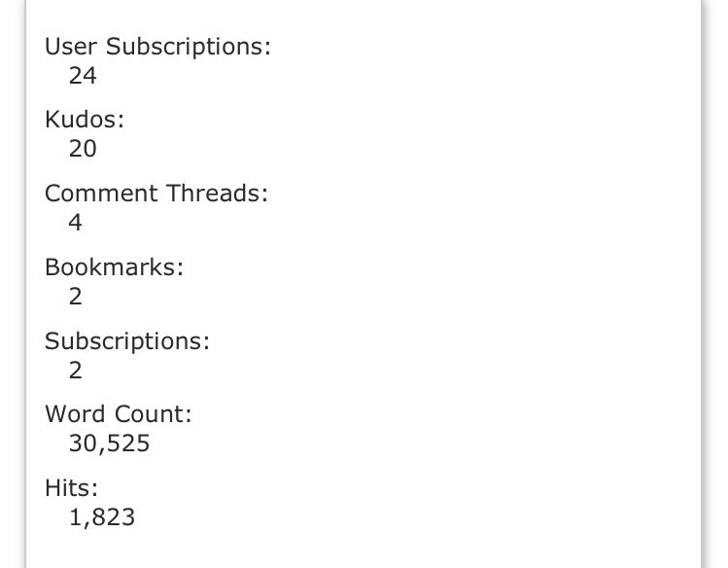The height and width of the screenshot is (568, 728).
Task: Select the User Subscriptions value 24
Action: click(83, 75)
